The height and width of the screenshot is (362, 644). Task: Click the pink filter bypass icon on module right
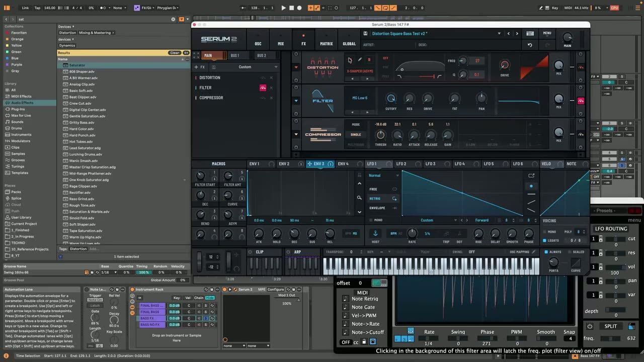[x=581, y=101]
